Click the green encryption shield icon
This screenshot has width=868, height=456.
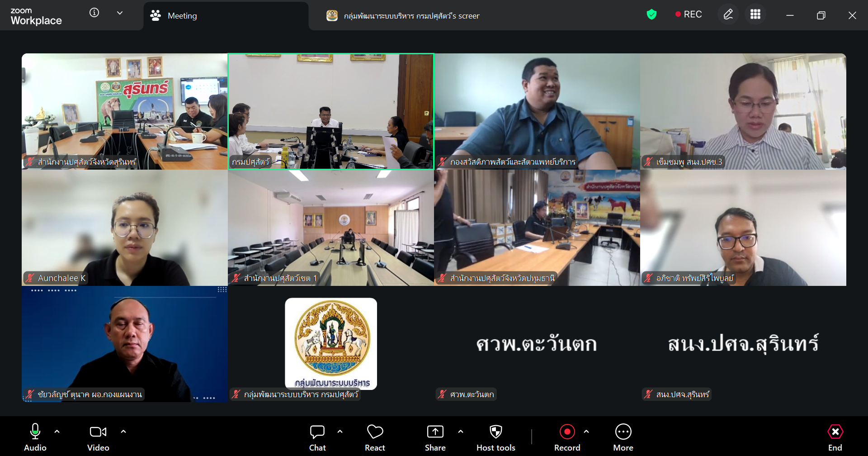point(651,15)
